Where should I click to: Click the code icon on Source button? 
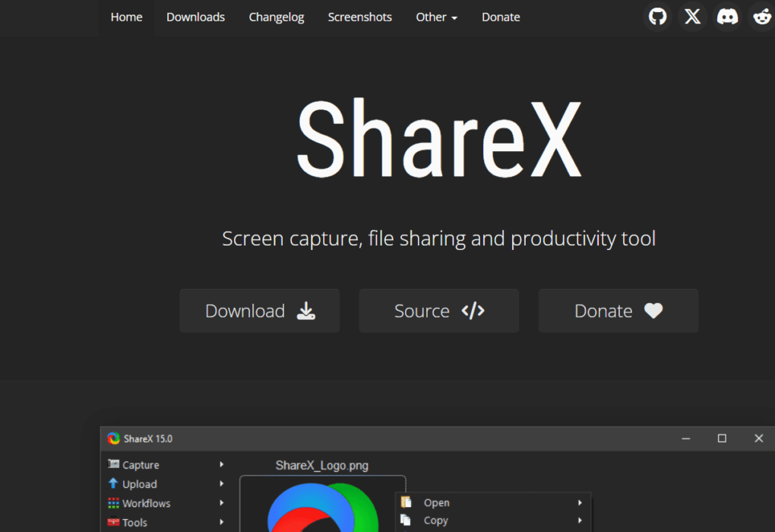coord(473,310)
